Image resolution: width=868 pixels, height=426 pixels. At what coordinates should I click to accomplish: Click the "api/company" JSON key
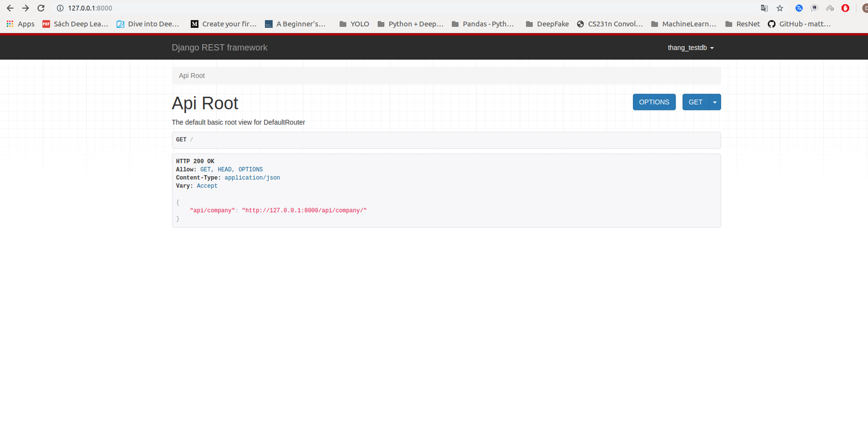pyautogui.click(x=213, y=210)
